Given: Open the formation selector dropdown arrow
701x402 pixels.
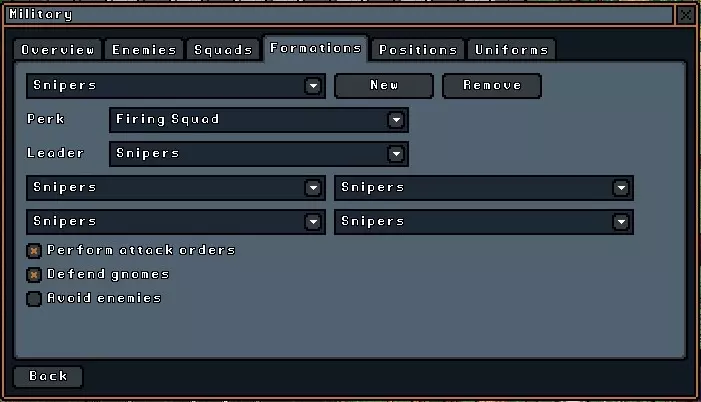Looking at the screenshot, I should pos(313,86).
